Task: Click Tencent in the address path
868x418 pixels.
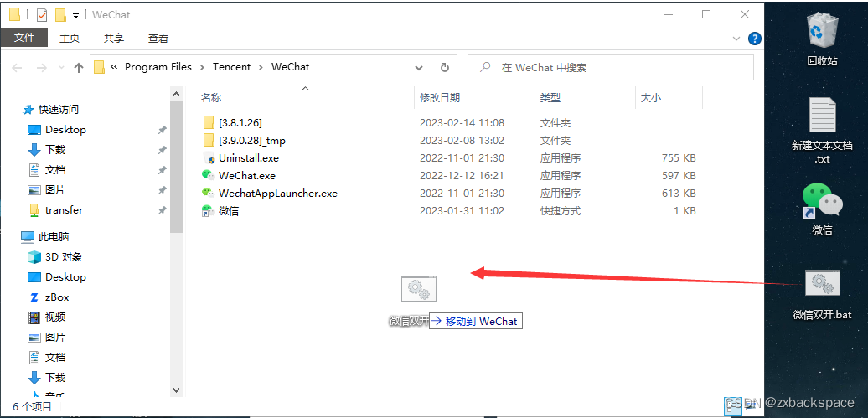Action: coord(231,66)
